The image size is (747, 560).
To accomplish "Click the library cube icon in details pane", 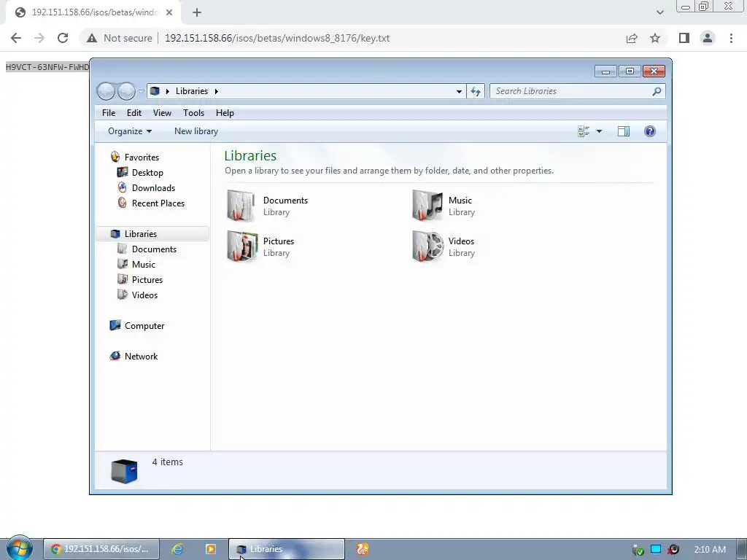I will tap(124, 471).
